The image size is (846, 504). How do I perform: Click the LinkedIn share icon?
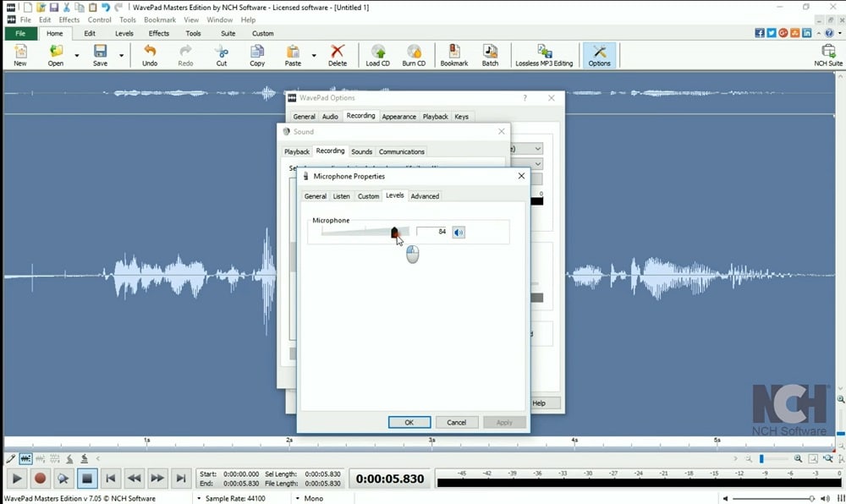pyautogui.click(x=806, y=34)
